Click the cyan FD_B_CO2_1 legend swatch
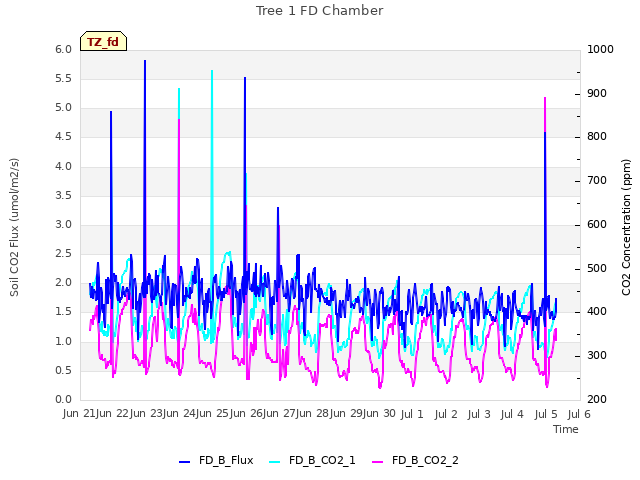This screenshot has height=480, width=640. pos(275,462)
